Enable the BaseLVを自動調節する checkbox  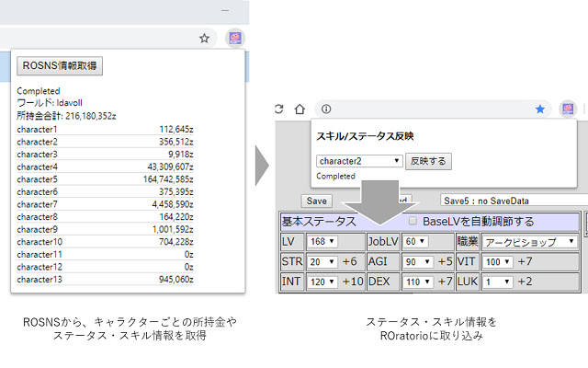(413, 222)
